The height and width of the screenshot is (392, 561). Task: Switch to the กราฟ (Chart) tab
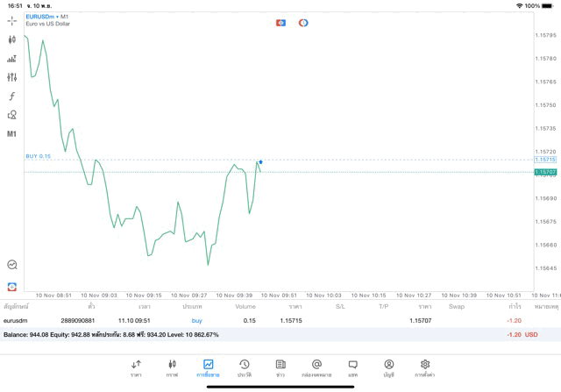[172, 367]
